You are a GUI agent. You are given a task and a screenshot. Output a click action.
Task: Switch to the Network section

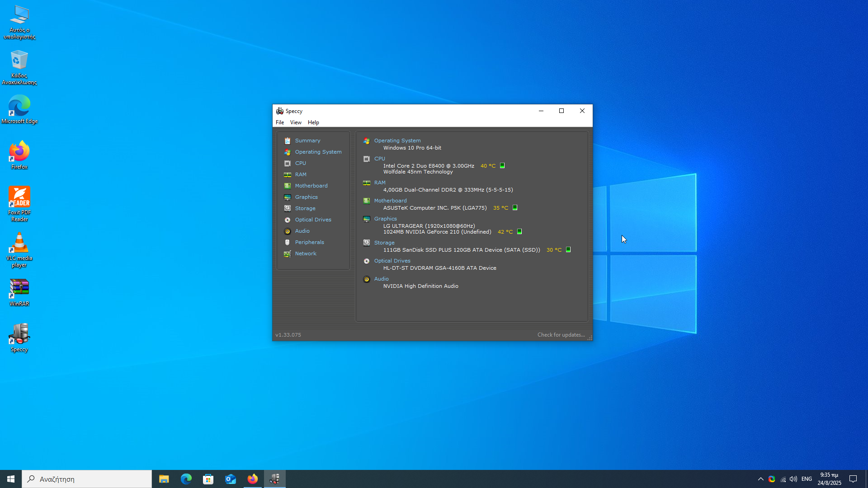[x=306, y=253]
